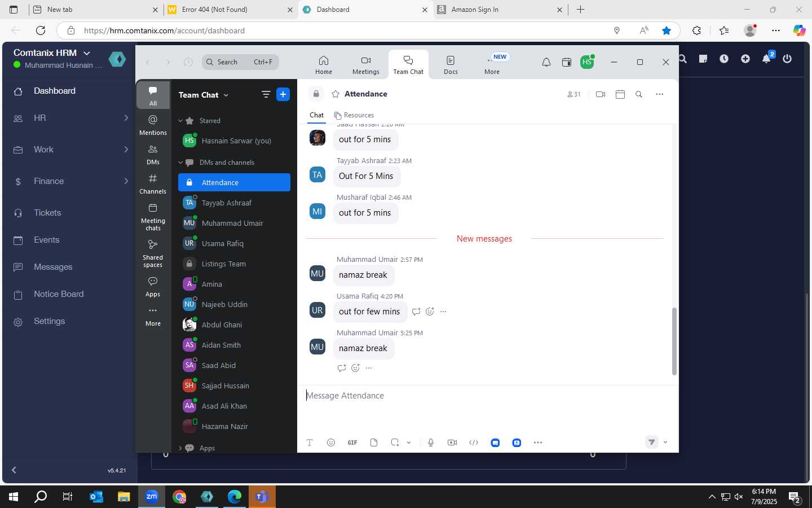Open Outlook from the Windows taskbar
Image resolution: width=812 pixels, height=508 pixels.
tap(96, 497)
